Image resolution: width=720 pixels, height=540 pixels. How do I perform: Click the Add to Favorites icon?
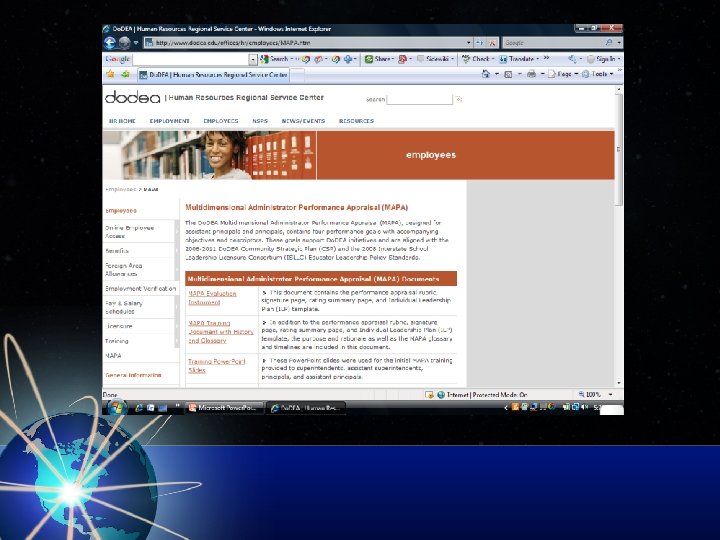(125, 74)
